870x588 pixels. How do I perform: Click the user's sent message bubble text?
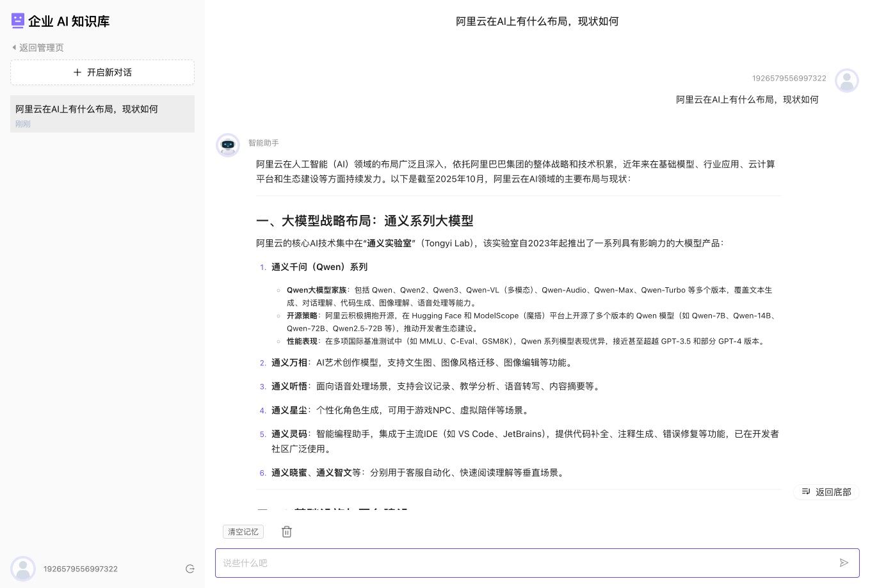tap(747, 99)
